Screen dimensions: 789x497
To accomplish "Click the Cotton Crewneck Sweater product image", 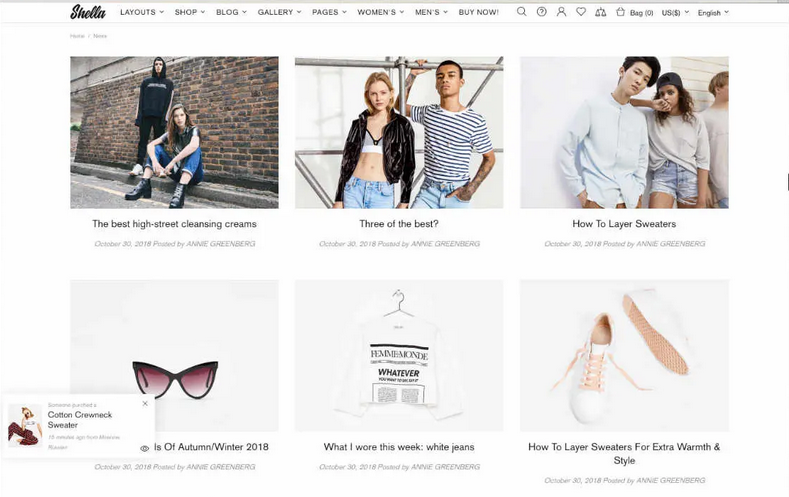I will 24,425.
